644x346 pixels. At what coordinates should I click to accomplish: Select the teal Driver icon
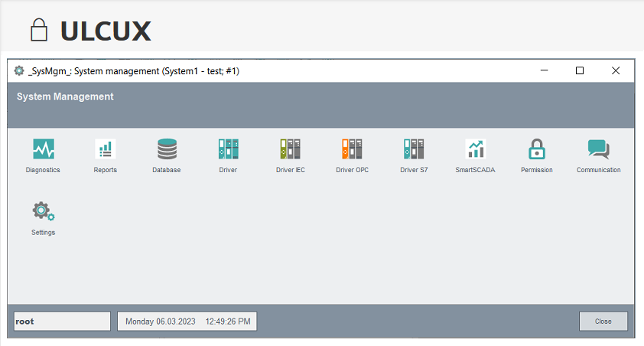(x=229, y=149)
